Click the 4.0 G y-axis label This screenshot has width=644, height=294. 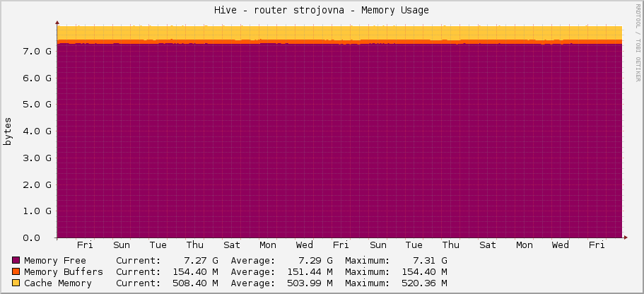37,131
